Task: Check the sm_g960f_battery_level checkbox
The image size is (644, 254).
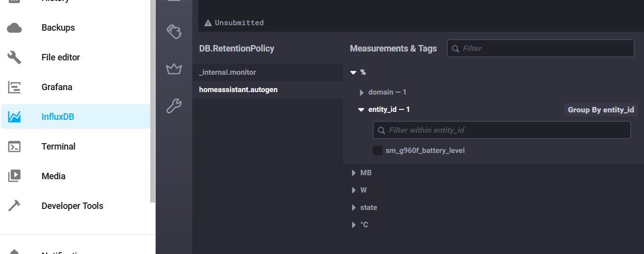Action: coord(378,151)
